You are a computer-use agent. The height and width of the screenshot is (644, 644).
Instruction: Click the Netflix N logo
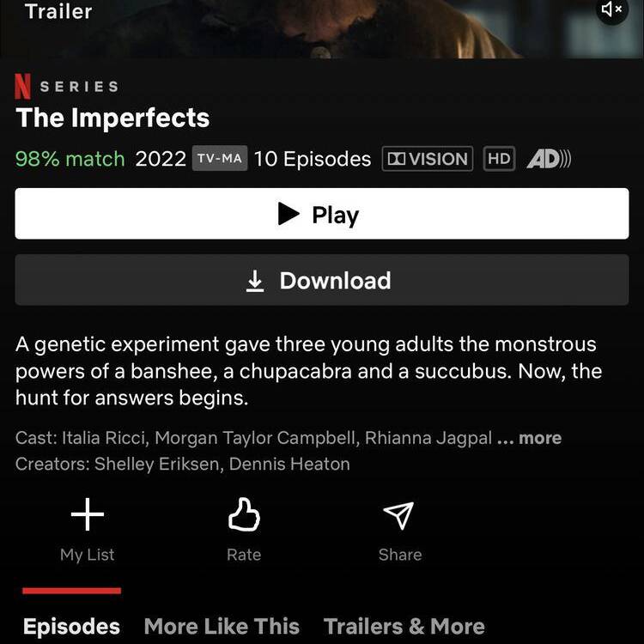[x=22, y=86]
